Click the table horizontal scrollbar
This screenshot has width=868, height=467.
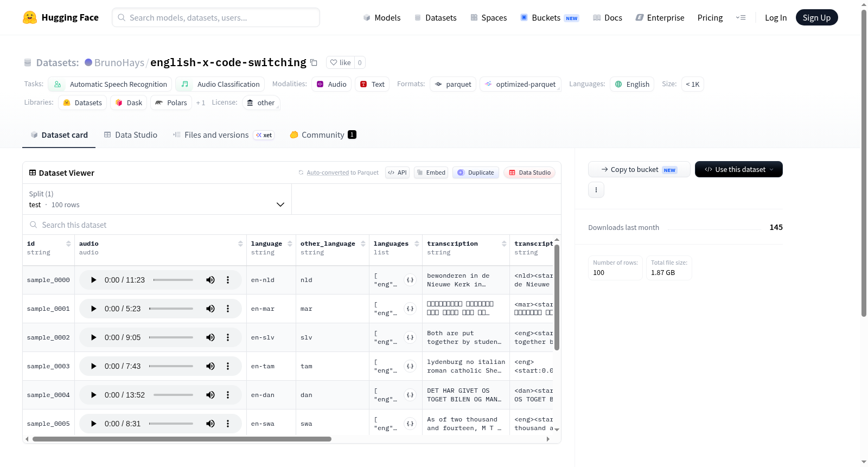pyautogui.click(x=182, y=439)
